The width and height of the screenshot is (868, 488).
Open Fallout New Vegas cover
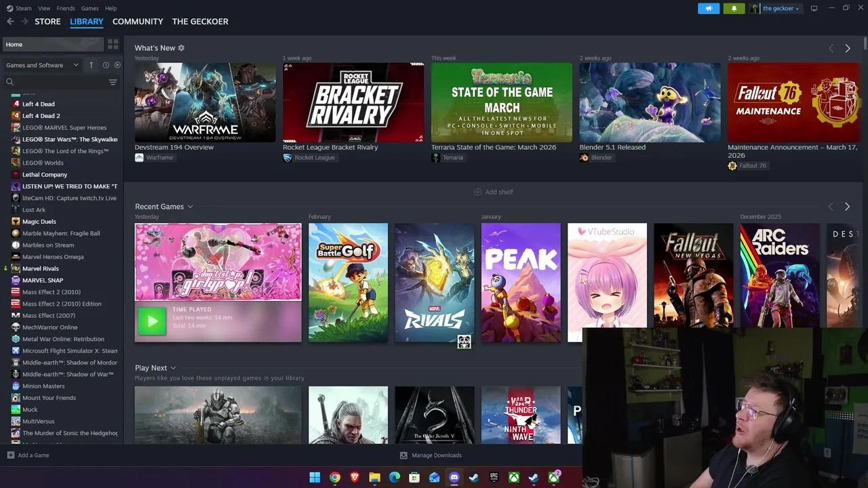693,275
